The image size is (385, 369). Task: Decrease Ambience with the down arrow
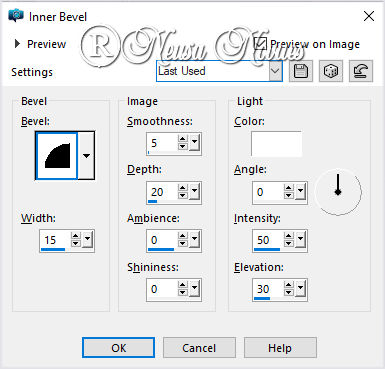click(x=183, y=244)
